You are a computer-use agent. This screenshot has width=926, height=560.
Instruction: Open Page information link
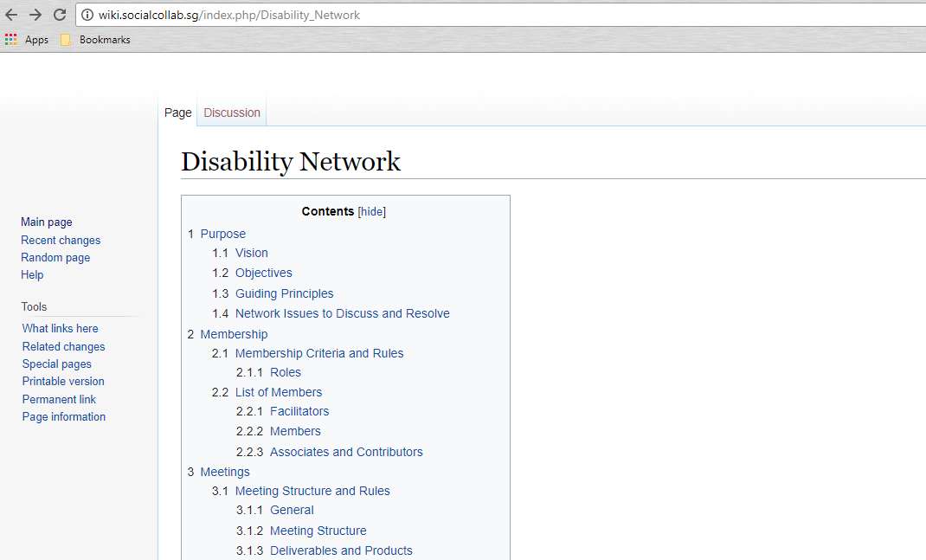pyautogui.click(x=64, y=417)
